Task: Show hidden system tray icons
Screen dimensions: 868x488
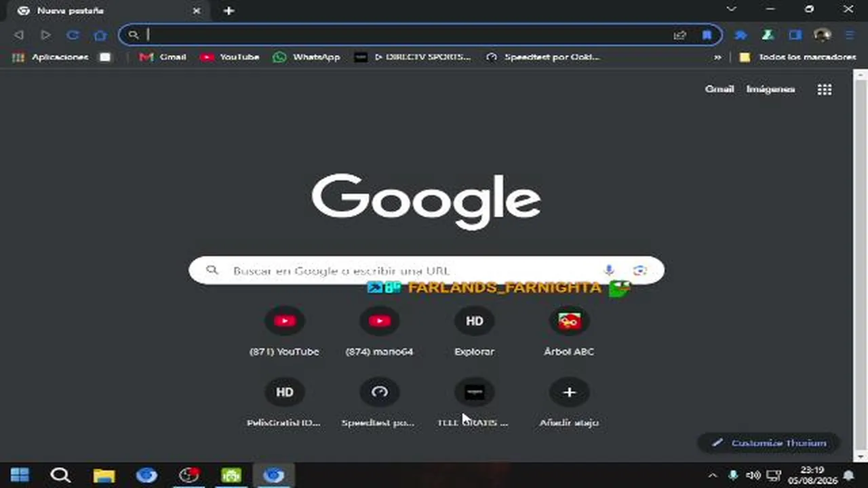Action: click(713, 475)
